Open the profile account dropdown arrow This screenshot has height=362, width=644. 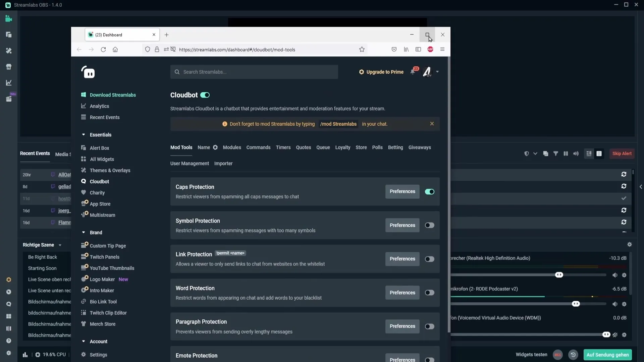pyautogui.click(x=437, y=72)
